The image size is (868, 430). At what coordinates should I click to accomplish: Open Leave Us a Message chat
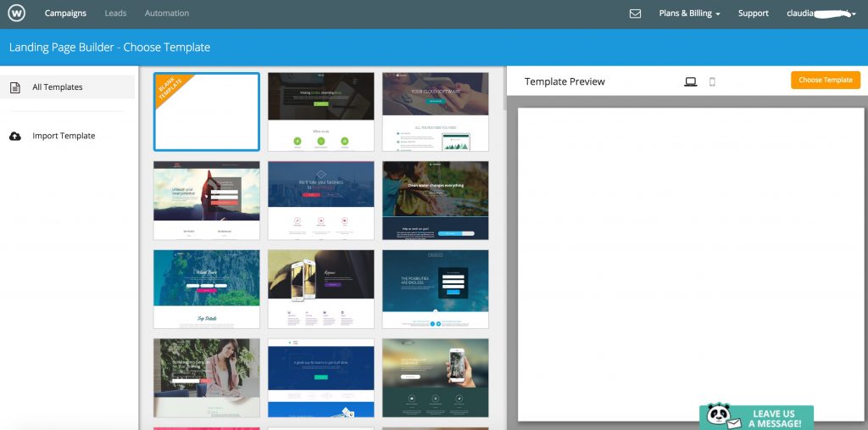tap(777, 418)
